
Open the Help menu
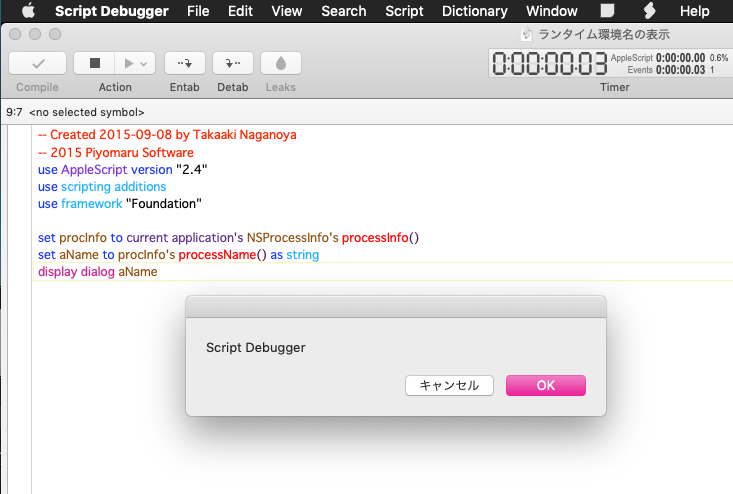694,11
